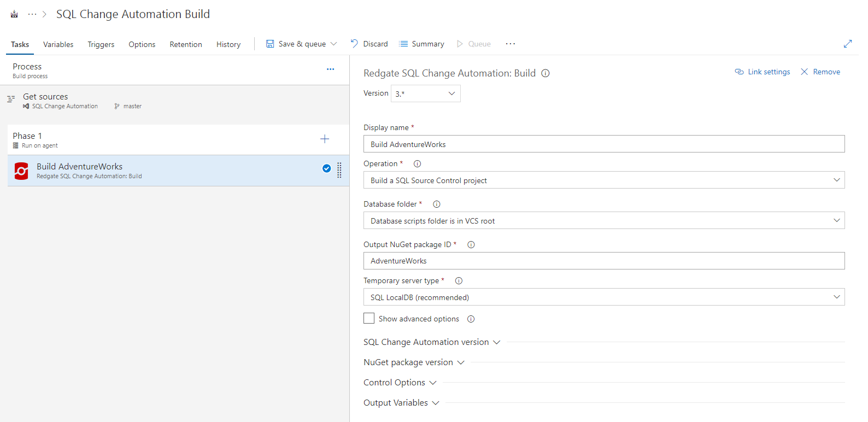This screenshot has height=422, width=868.
Task: Click the Save & queue label
Action: coord(302,44)
